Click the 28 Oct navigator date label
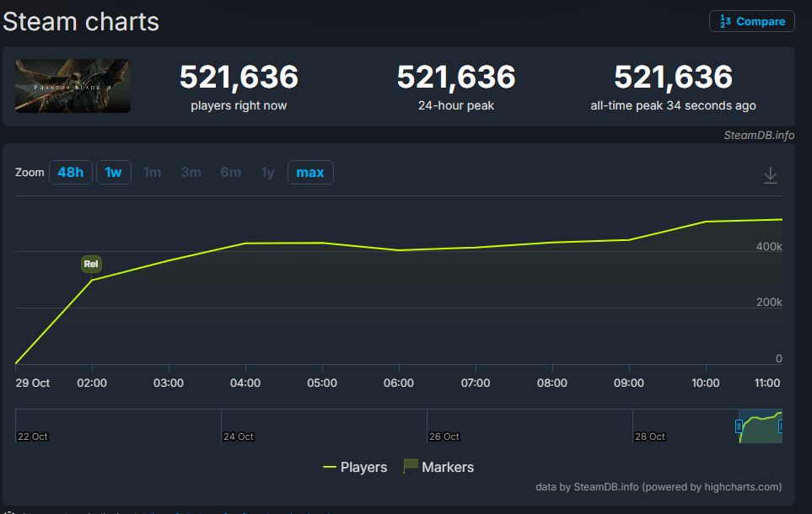This screenshot has height=514, width=812. [650, 436]
